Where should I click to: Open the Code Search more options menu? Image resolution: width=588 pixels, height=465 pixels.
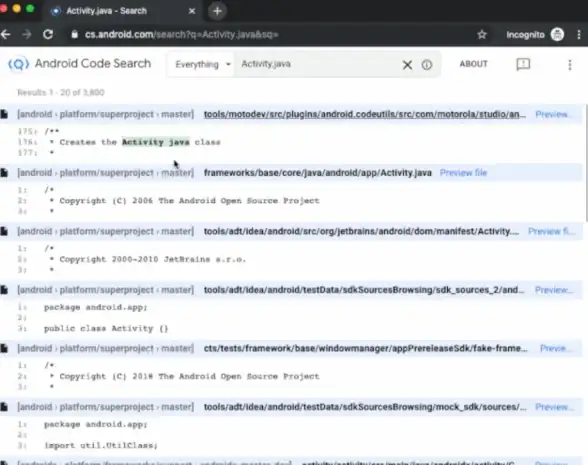[x=570, y=65]
